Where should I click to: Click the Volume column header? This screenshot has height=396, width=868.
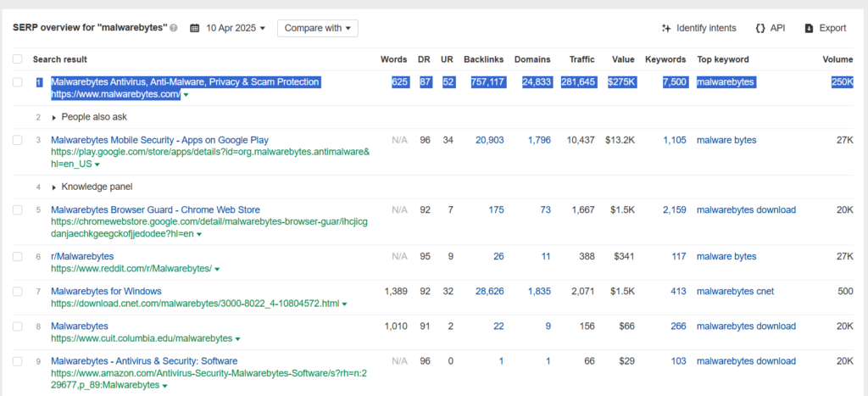tap(838, 59)
